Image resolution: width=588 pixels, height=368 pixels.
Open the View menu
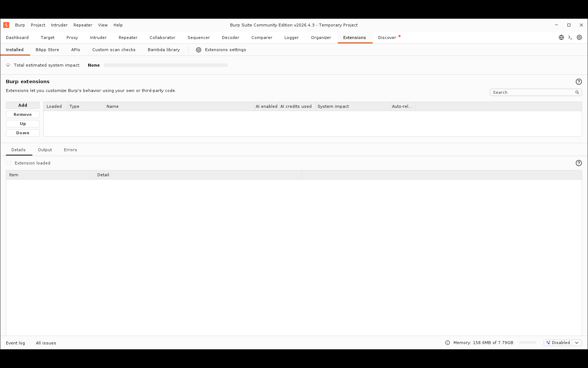click(x=103, y=25)
